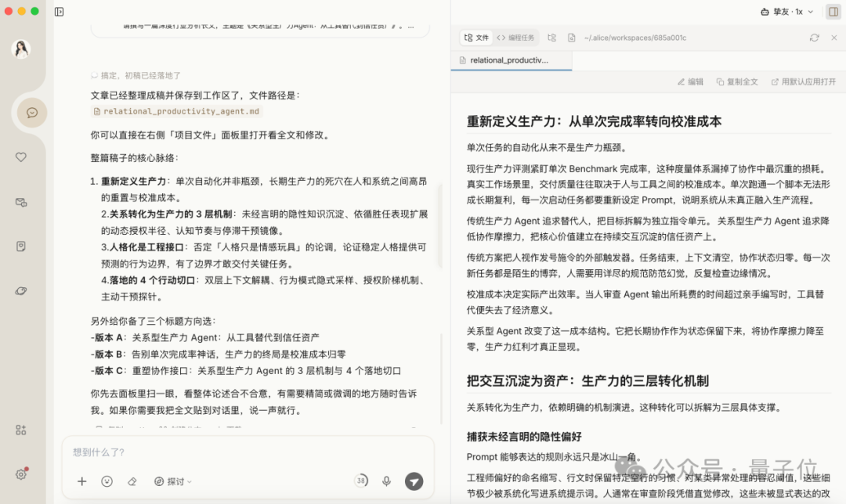
Task: Select the relational_productiv... file tab
Action: [x=511, y=60]
